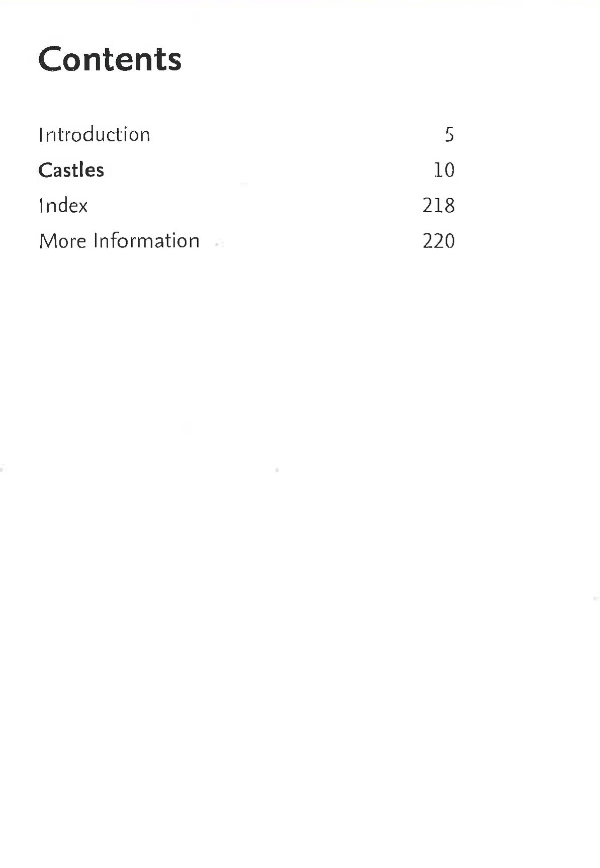Click the digit 8 in 218
The image size is (600, 868).
(x=449, y=206)
